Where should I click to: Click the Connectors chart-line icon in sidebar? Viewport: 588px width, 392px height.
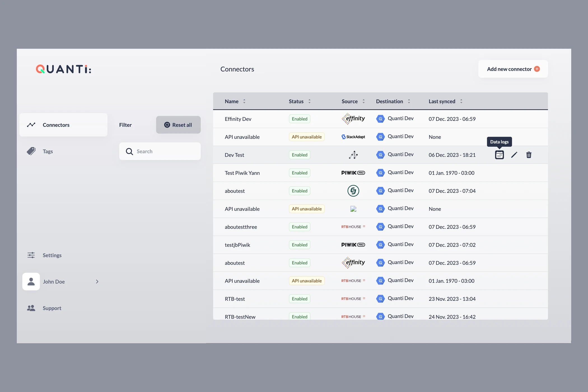(31, 125)
